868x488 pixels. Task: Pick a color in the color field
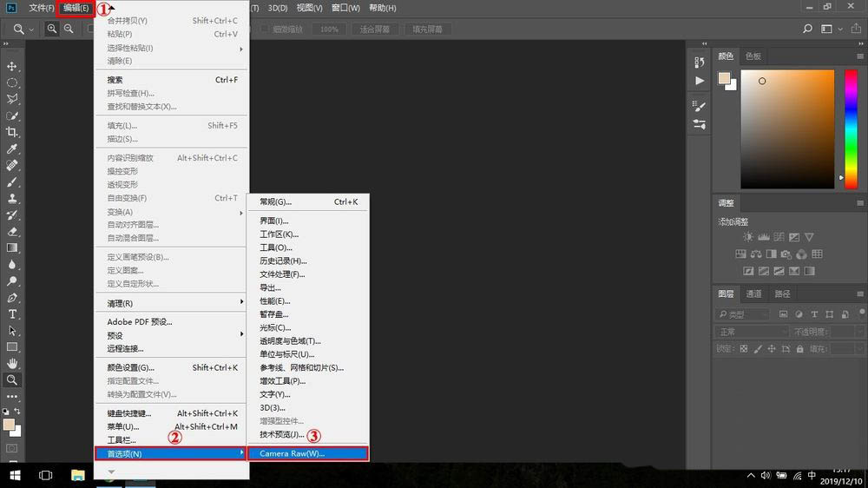[x=787, y=129]
